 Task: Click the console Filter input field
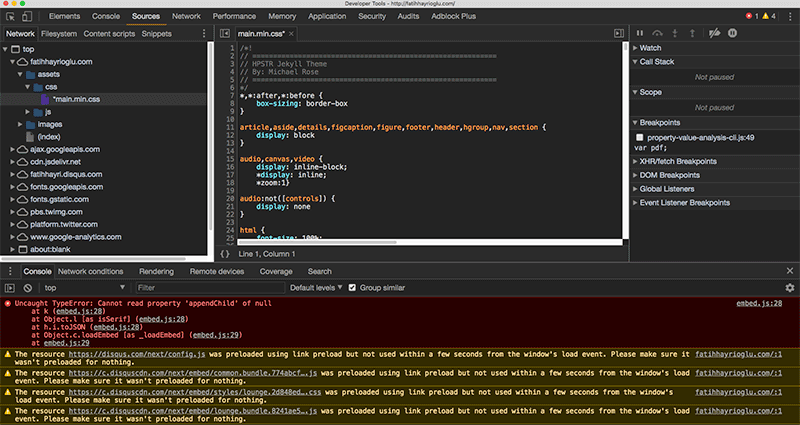210,288
